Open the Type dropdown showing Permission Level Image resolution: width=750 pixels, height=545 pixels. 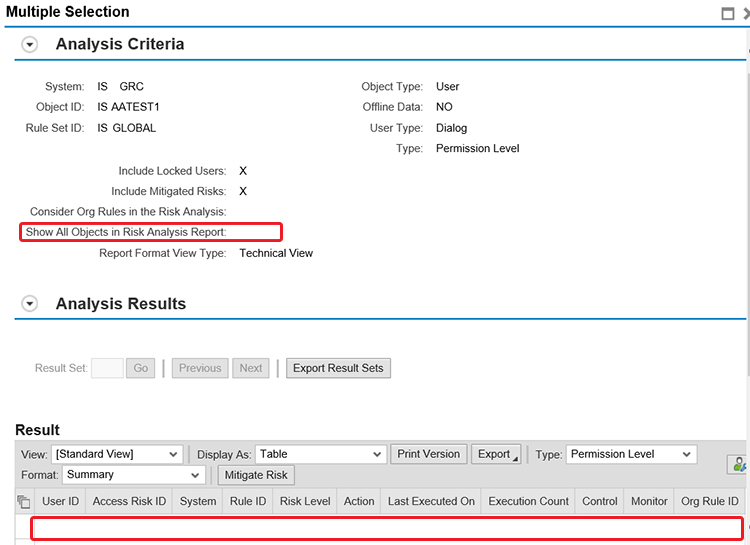click(630, 454)
